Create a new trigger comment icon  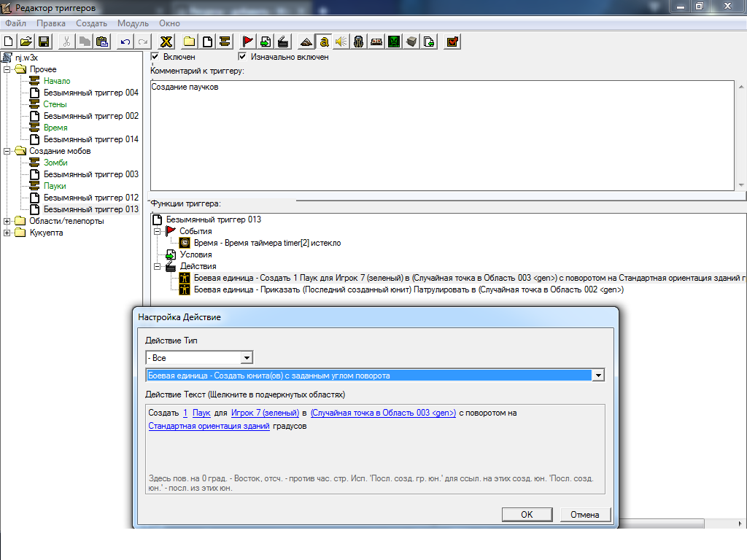225,42
